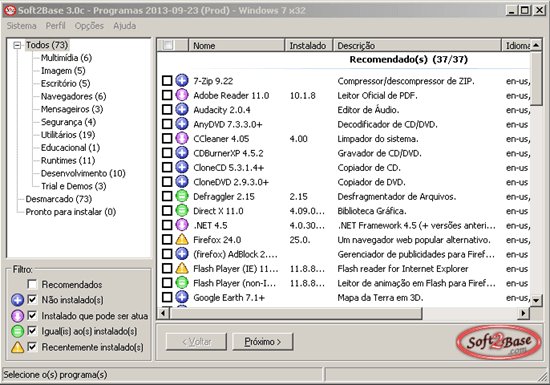Click the blue plus icon for CloneDVD 2.9.3.0+
Screen dimensions: 550x385
pyautogui.click(x=182, y=182)
